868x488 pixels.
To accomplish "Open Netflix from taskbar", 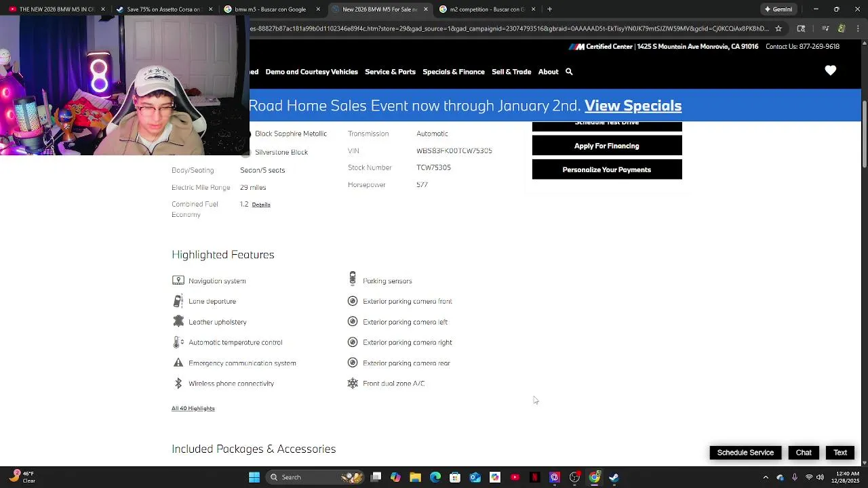I will 535,477.
